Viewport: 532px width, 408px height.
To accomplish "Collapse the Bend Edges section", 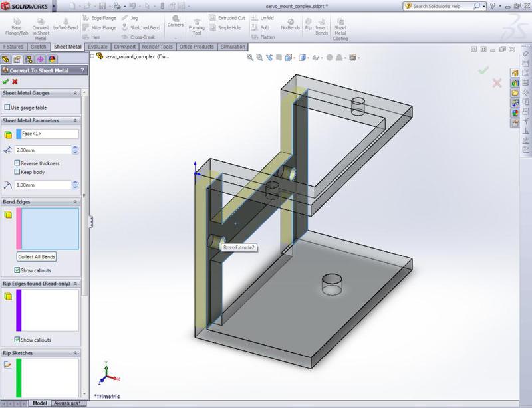I will coord(75,202).
